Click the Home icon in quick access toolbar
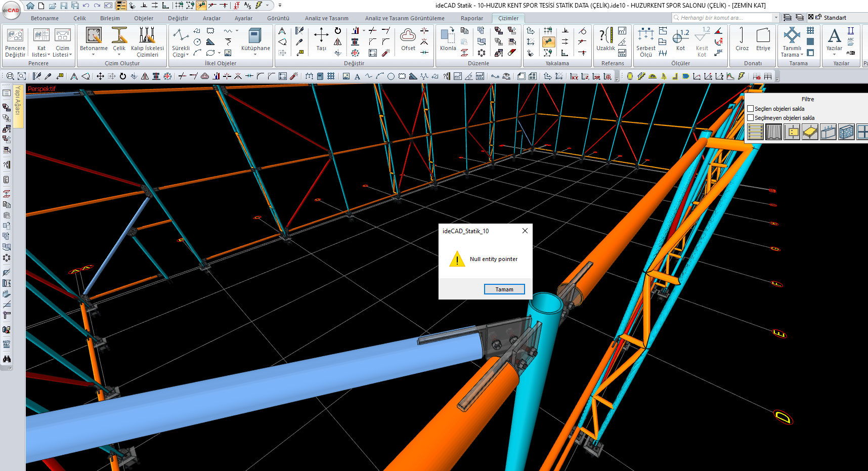Image resolution: width=868 pixels, height=471 pixels. coord(30,6)
